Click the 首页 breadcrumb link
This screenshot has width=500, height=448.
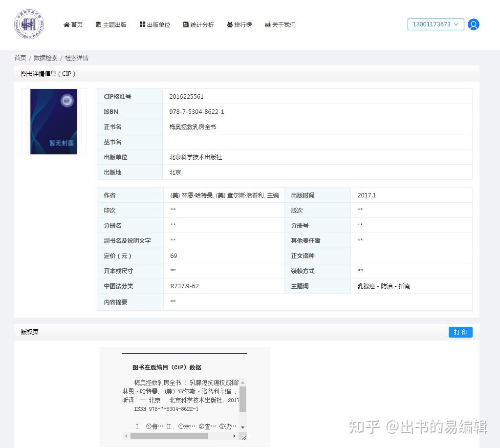(20, 58)
